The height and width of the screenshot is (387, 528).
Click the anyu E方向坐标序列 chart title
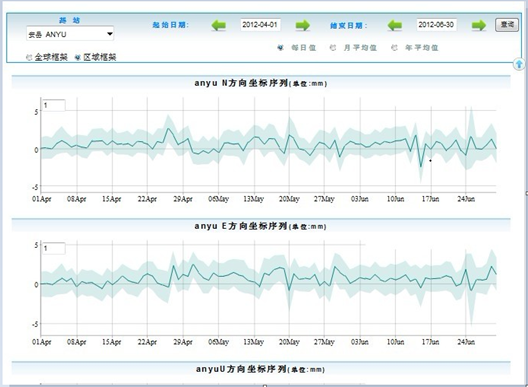click(x=260, y=226)
